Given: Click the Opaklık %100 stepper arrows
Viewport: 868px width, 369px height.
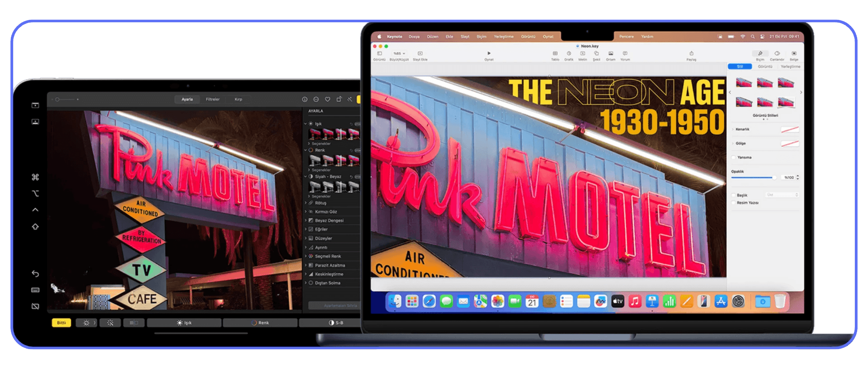Looking at the screenshot, I should 797,177.
